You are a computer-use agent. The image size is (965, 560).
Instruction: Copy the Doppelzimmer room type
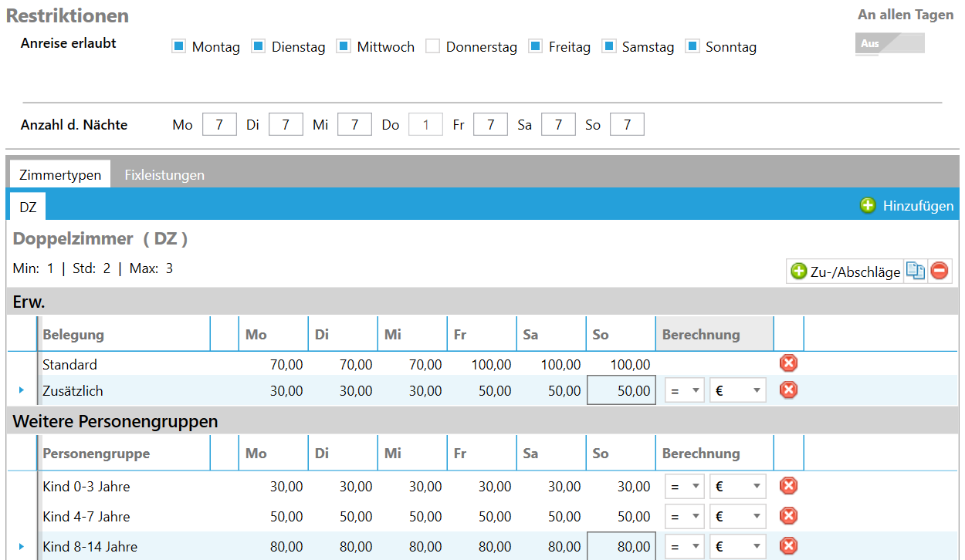coord(916,271)
